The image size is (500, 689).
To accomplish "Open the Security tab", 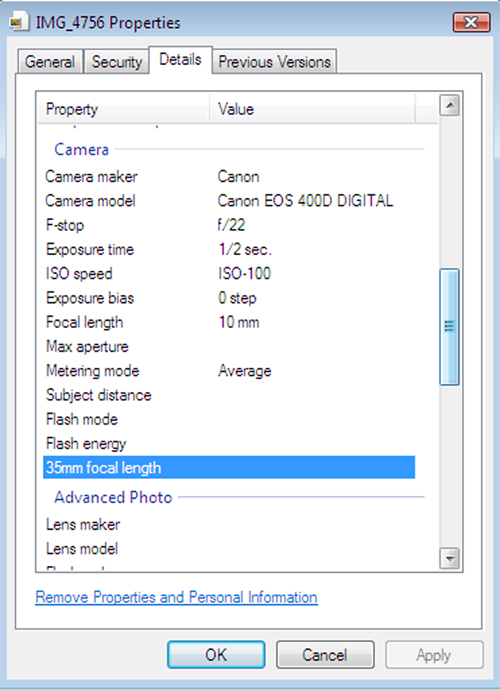I will pos(116,62).
